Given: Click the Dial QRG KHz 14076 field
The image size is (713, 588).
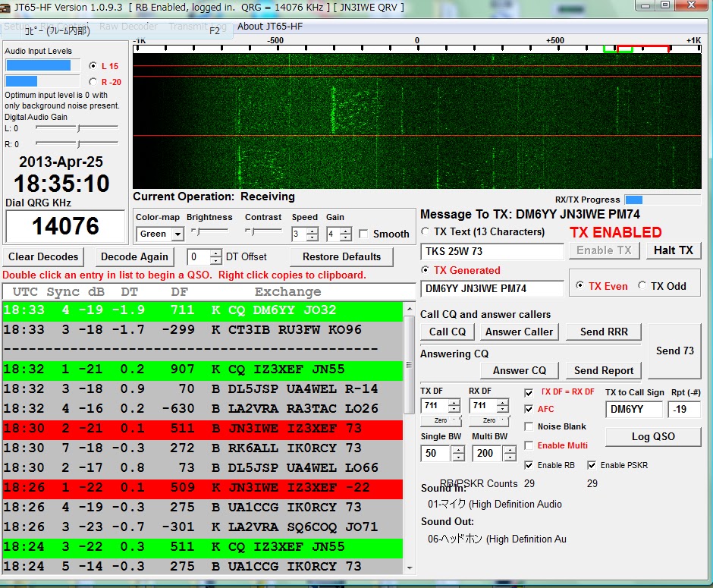Looking at the screenshot, I should click(x=65, y=226).
